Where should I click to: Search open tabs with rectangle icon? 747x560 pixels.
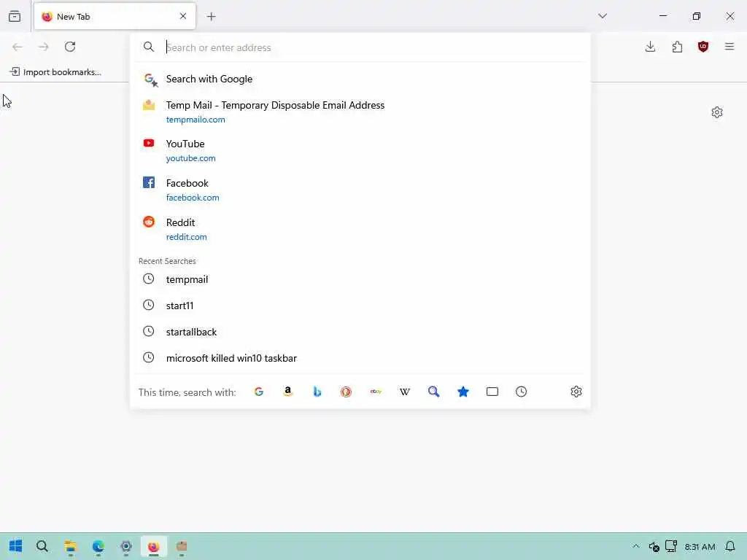tap(492, 392)
